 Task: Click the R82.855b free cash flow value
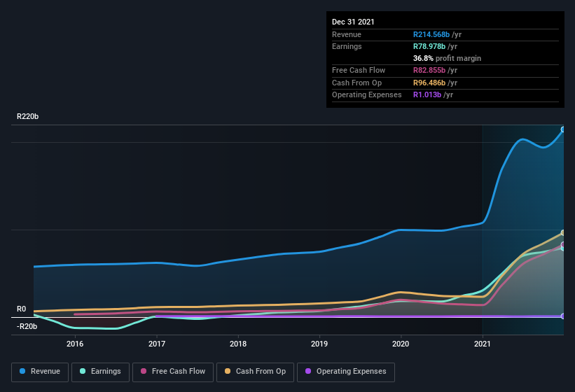tap(429, 70)
